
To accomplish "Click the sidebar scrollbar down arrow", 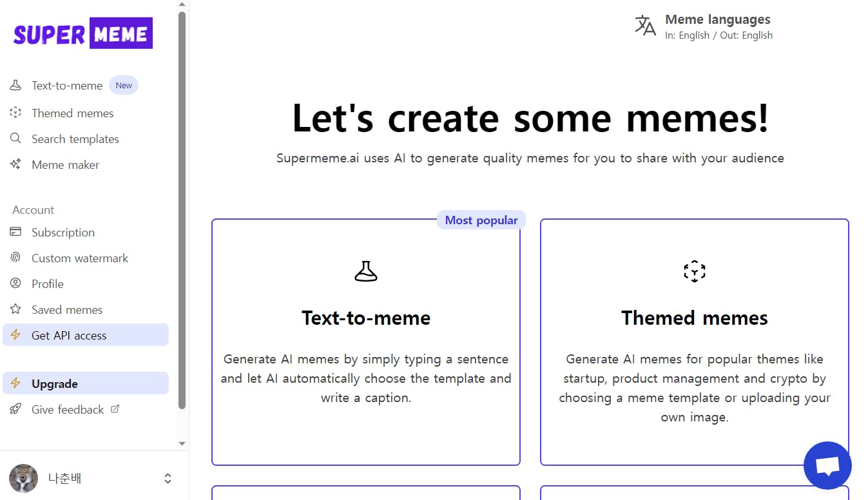I will click(182, 443).
